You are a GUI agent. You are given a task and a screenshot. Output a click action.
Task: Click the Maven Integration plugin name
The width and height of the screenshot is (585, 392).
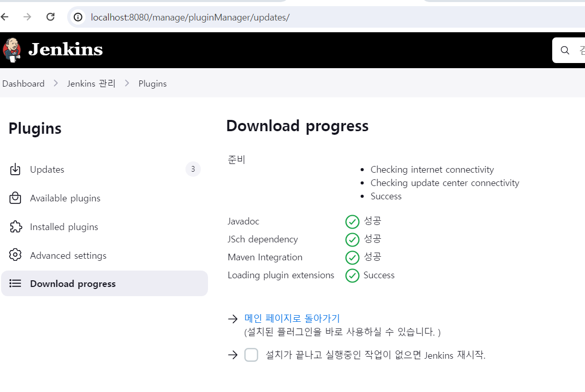point(265,257)
